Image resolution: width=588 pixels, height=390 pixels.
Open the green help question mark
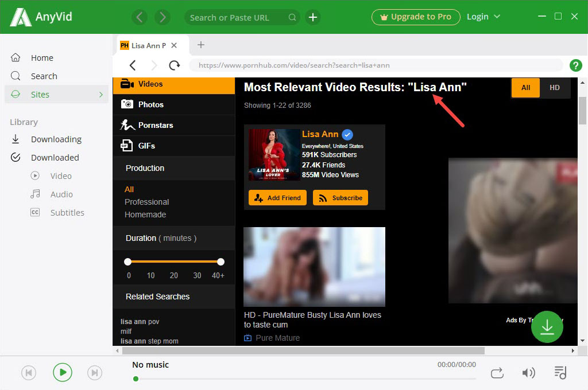[575, 65]
